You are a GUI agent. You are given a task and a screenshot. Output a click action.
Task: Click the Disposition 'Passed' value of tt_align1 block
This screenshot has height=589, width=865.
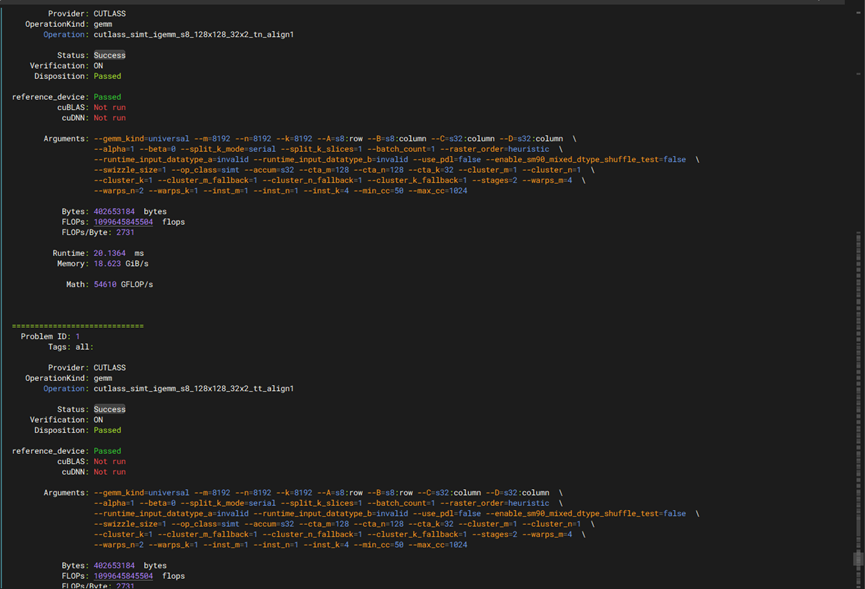[x=107, y=430]
